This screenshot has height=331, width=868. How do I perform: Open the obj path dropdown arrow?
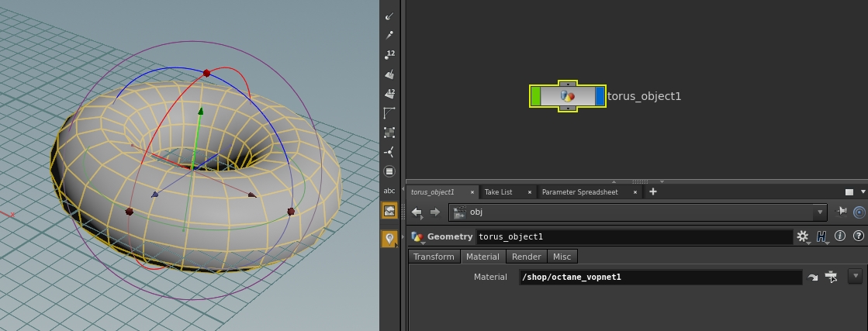coord(820,212)
